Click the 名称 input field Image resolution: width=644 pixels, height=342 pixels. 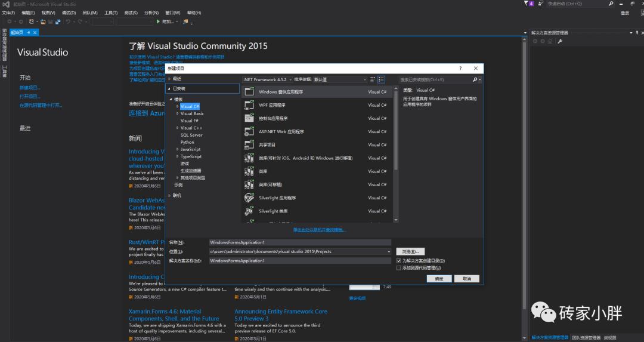[300, 242]
